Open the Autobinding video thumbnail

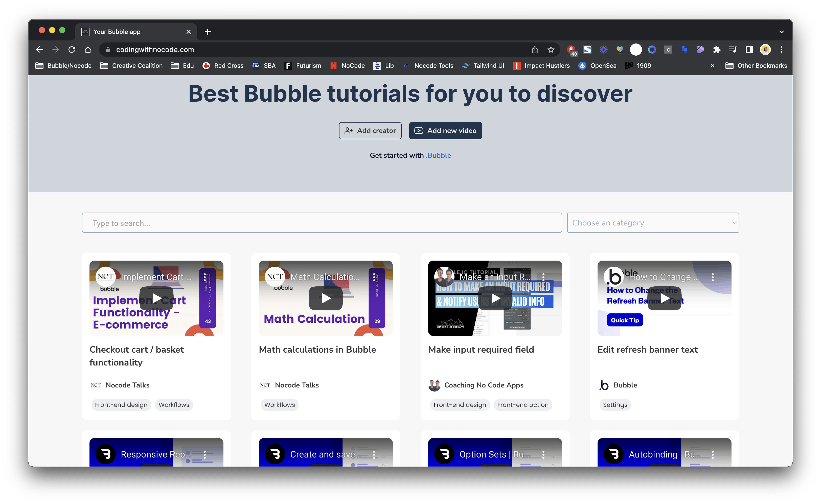point(664,452)
